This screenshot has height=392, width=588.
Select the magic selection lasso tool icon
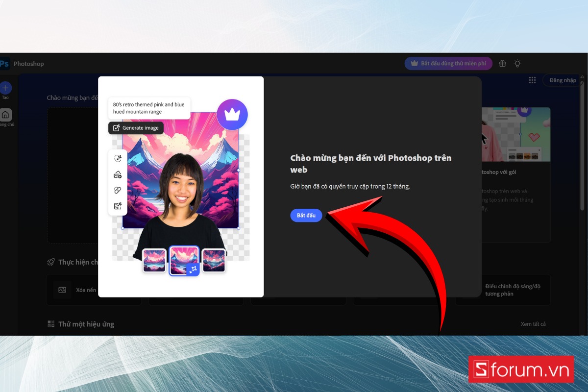(118, 158)
